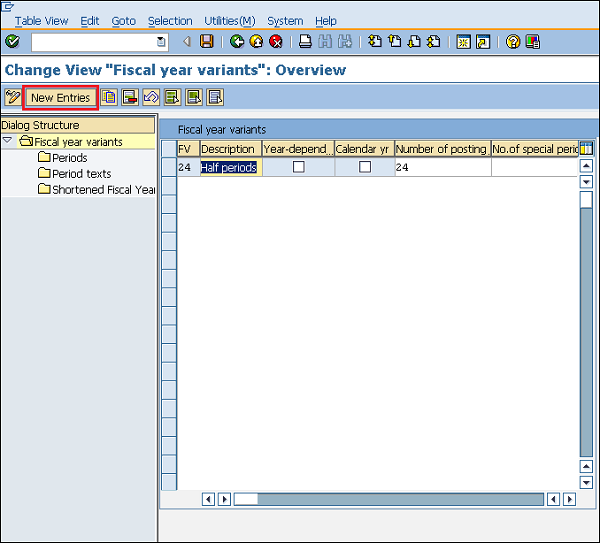Toggle the Year-dependent checkbox for variant 24
The height and width of the screenshot is (543, 600).
[x=298, y=167]
